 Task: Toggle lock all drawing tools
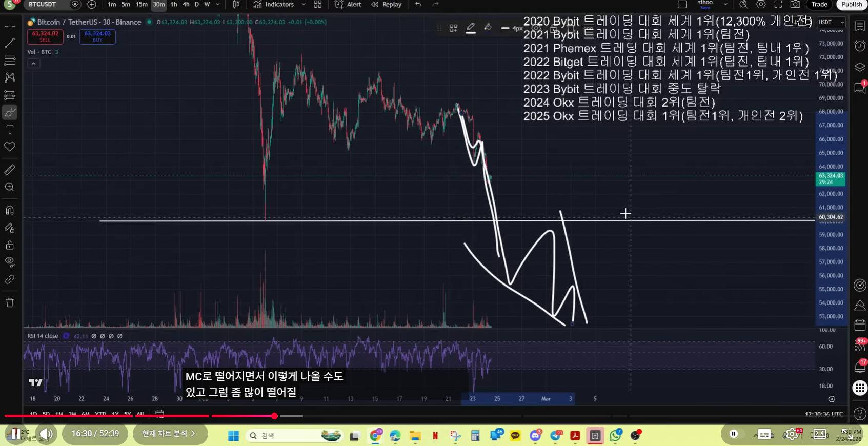pyautogui.click(x=10, y=245)
